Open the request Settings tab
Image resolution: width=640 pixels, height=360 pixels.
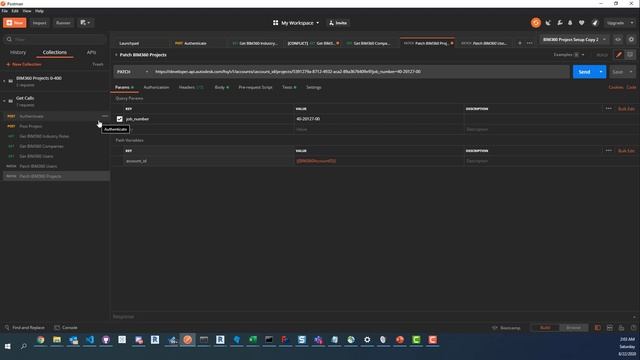pyautogui.click(x=313, y=87)
